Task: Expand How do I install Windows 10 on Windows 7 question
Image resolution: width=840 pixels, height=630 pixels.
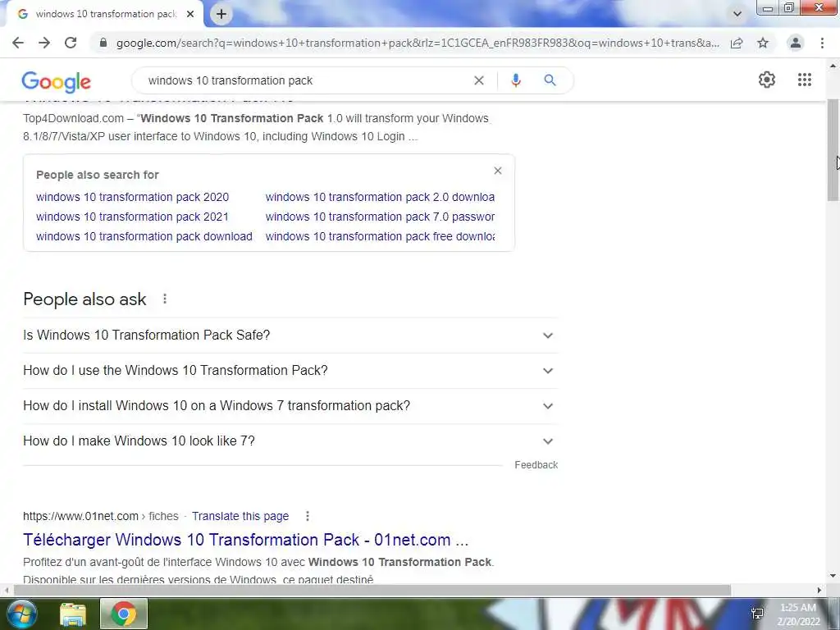Action: [290, 406]
